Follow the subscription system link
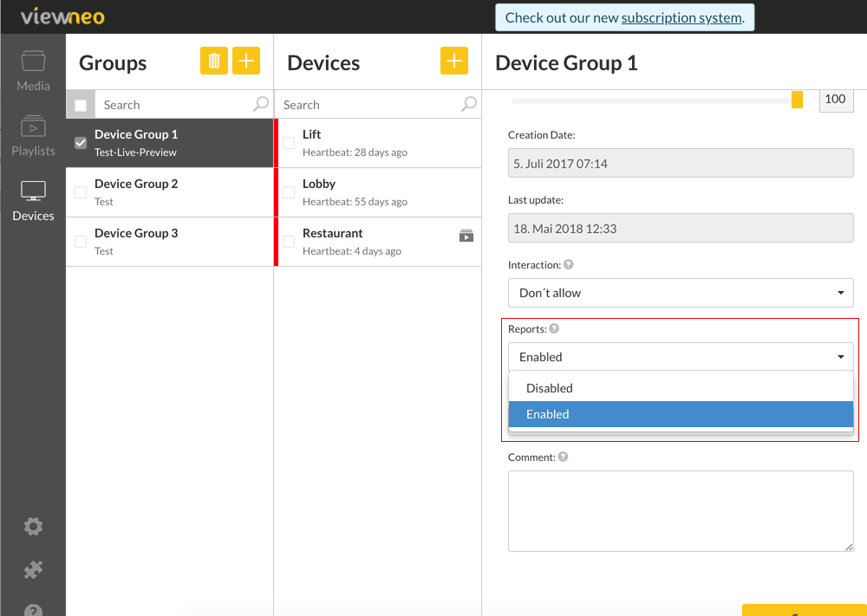The width and height of the screenshot is (867, 616). [x=681, y=17]
